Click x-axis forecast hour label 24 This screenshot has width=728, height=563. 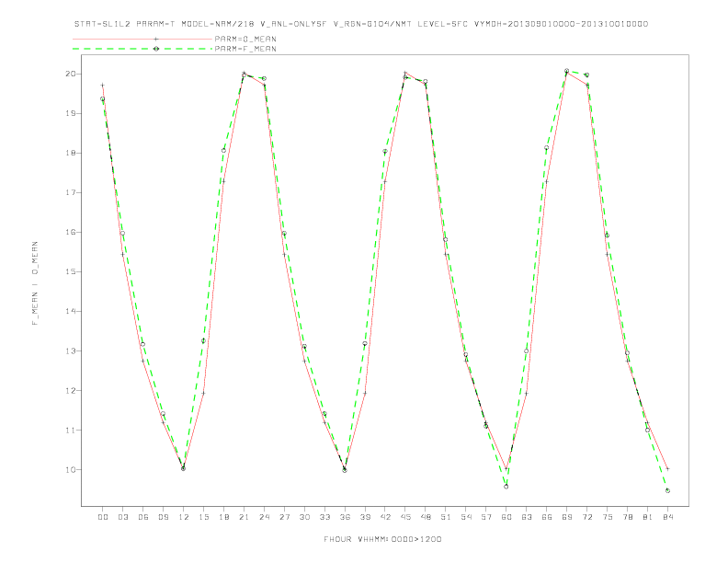(264, 517)
